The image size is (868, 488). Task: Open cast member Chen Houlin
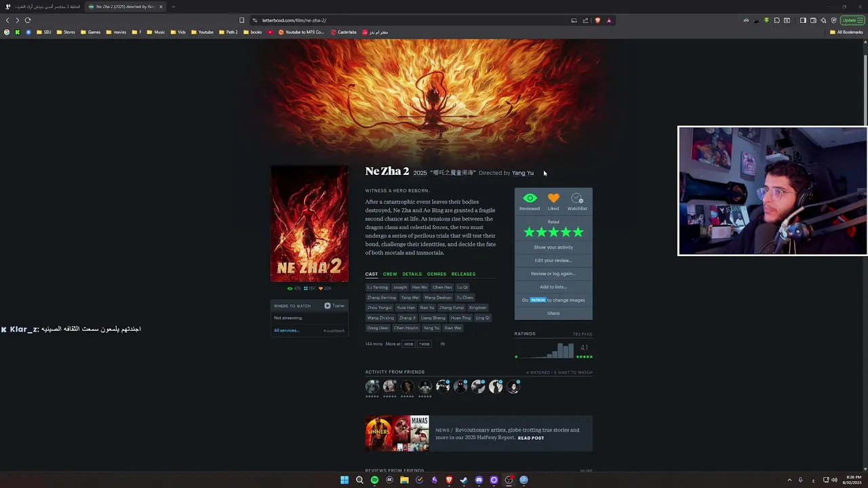click(x=406, y=328)
